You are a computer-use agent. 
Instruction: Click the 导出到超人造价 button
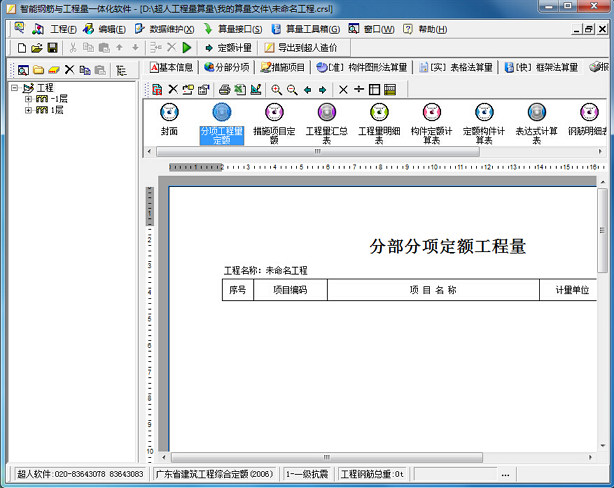coord(301,48)
